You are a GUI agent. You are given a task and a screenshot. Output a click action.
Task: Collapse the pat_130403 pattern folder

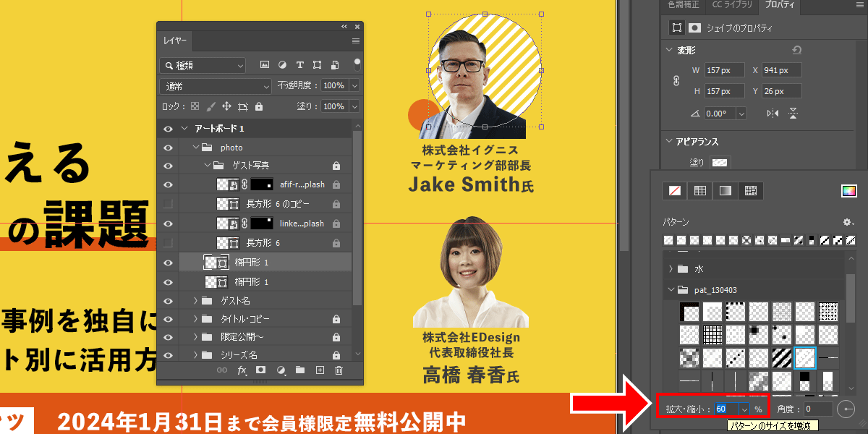(671, 290)
